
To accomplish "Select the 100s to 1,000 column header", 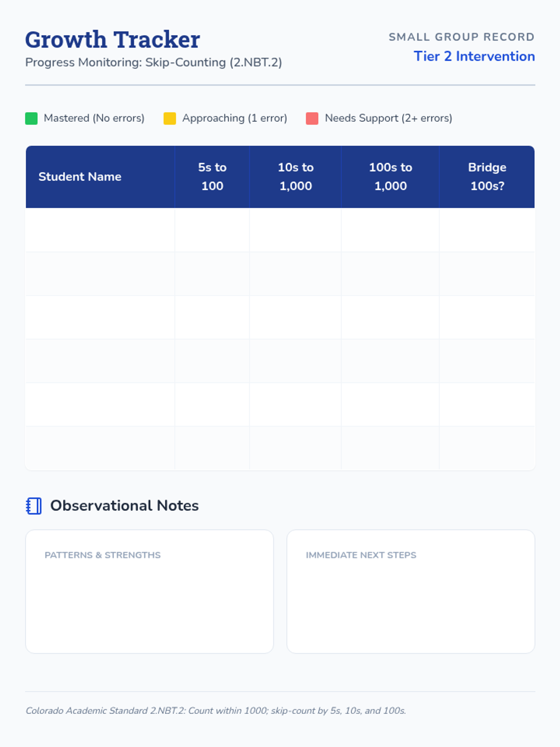I will point(390,176).
